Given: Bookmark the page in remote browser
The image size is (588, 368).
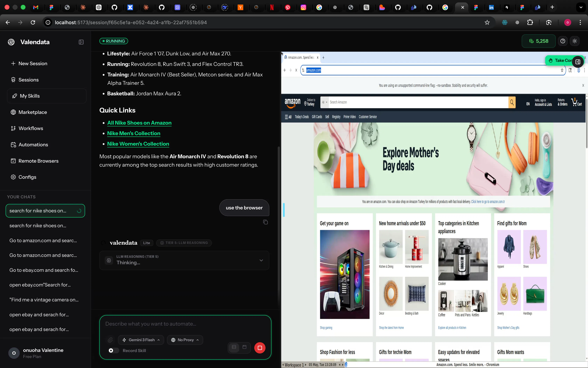Looking at the screenshot, I should pyautogui.click(x=562, y=70).
